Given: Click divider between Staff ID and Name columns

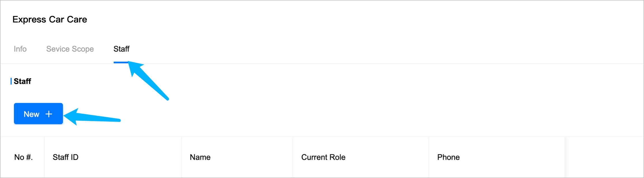Looking at the screenshot, I should (x=181, y=157).
